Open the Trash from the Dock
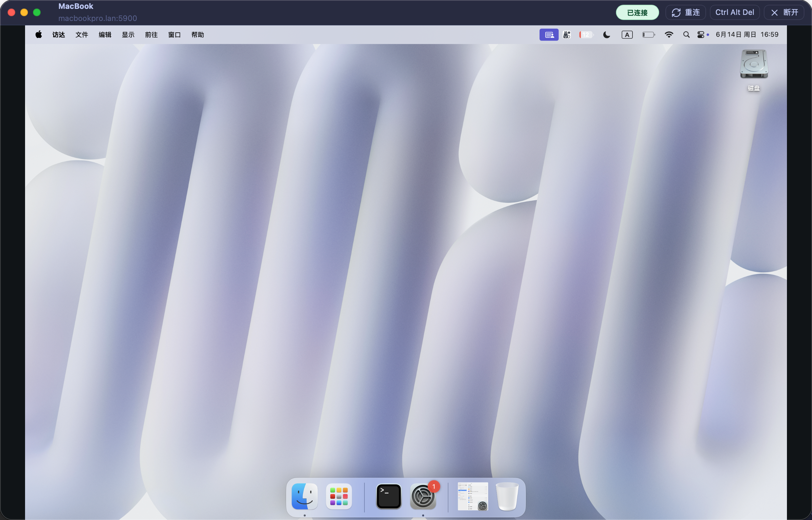Screen dimensions: 812x520 pos(507,496)
